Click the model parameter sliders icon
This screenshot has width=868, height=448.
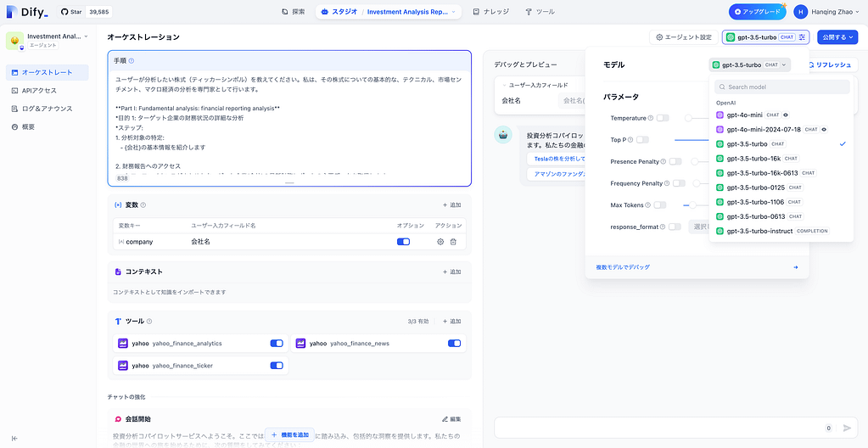(803, 37)
